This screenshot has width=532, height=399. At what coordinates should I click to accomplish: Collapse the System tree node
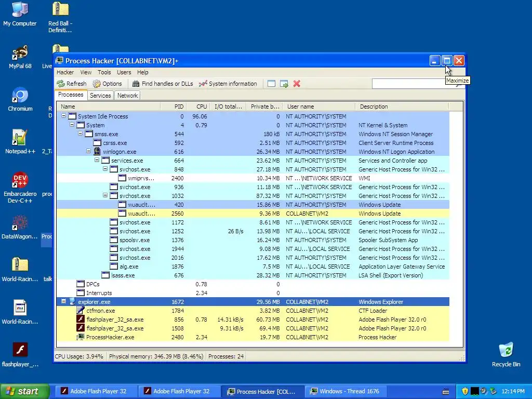coord(72,125)
